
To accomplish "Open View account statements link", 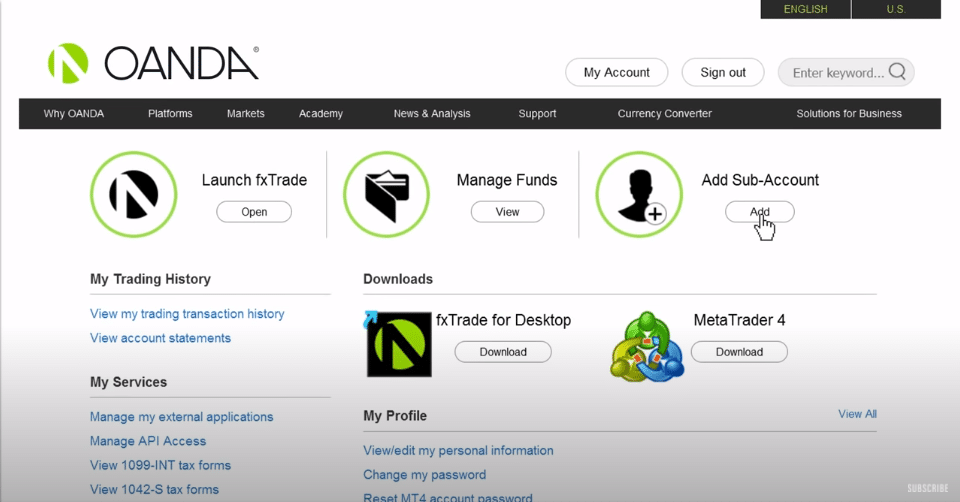I will 160,338.
